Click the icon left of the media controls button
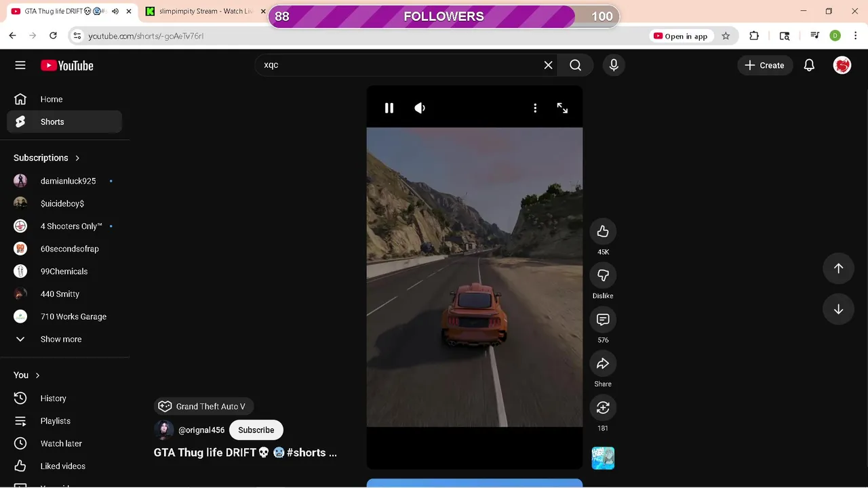 click(785, 36)
